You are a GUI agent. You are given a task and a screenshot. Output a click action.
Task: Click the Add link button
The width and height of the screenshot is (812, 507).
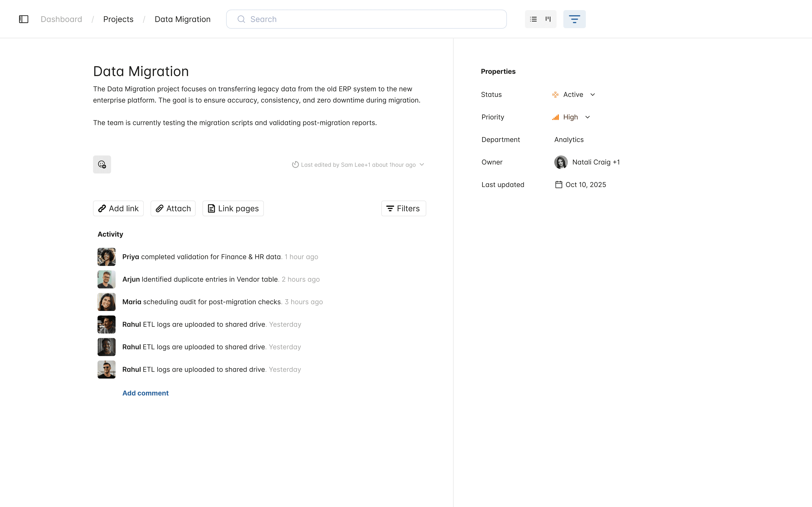tap(118, 209)
